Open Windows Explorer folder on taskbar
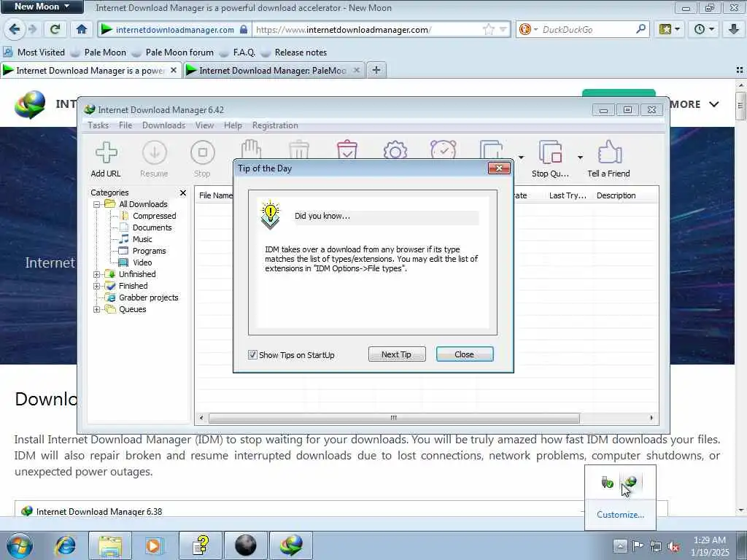747x560 pixels. pos(111,545)
